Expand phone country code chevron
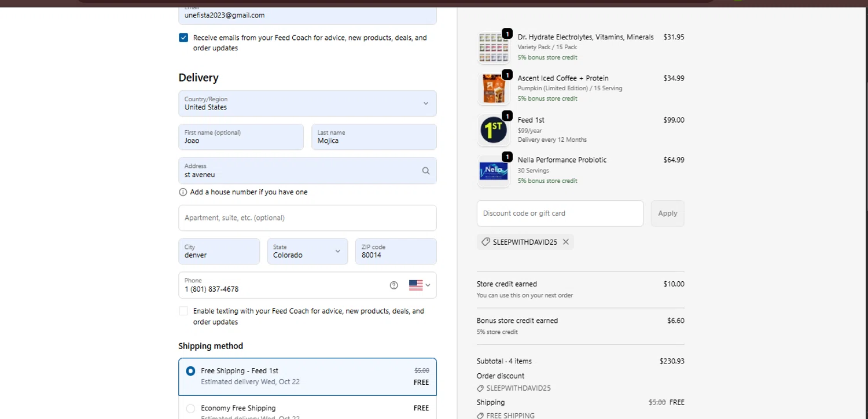 pyautogui.click(x=428, y=285)
